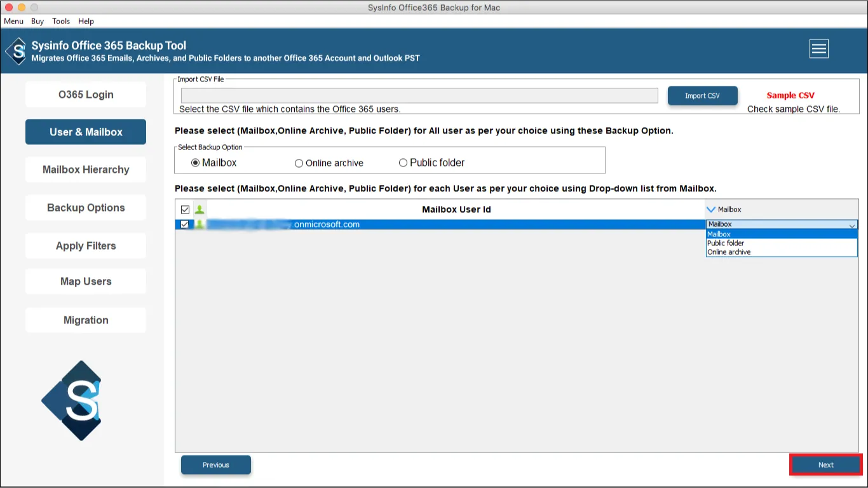Expand the Mailbox column header dropdown arrow

click(711, 209)
